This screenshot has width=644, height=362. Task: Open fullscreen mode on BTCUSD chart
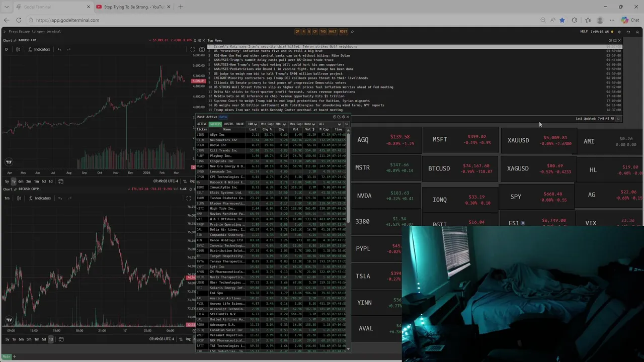189,198
